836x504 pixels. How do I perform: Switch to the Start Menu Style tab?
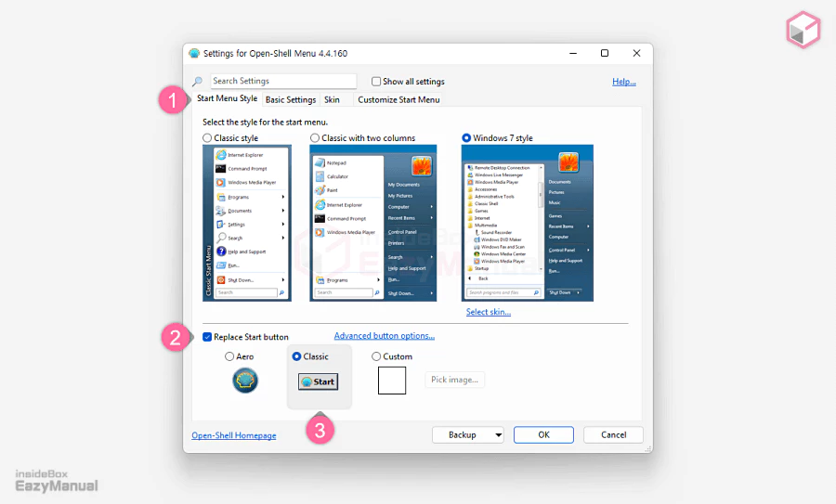(227, 98)
